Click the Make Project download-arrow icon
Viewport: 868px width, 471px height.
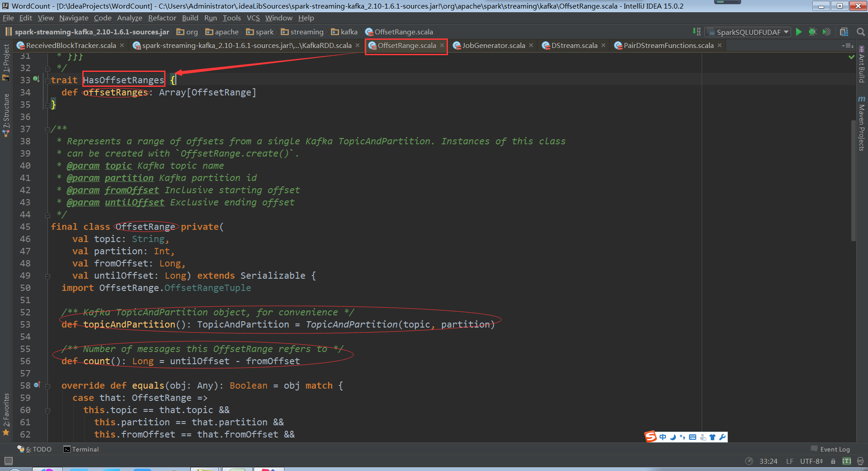tap(696, 32)
